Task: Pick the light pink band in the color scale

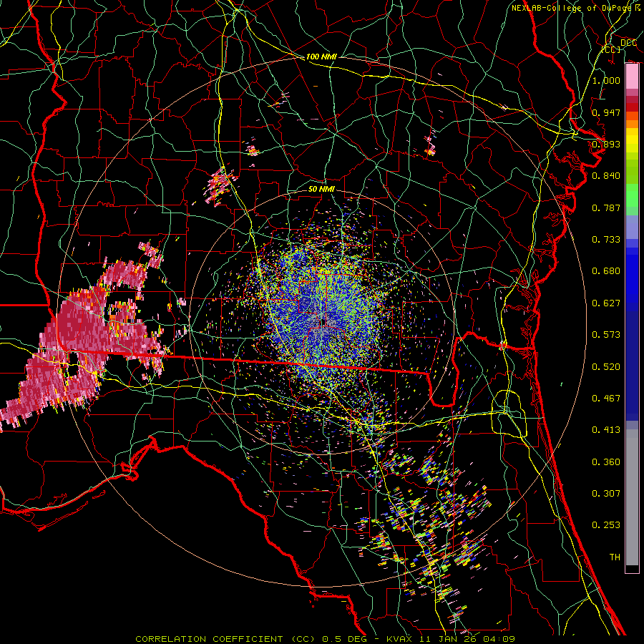Action: pos(632,77)
